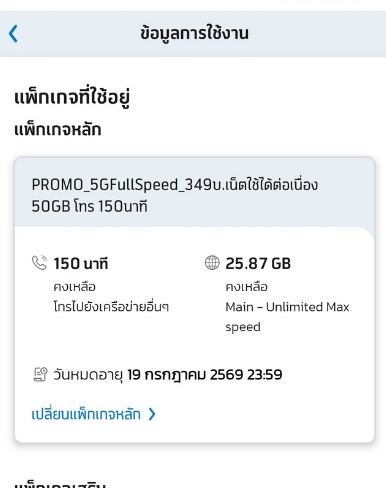
Task: Tap the globe internet data icon
Action: click(212, 263)
